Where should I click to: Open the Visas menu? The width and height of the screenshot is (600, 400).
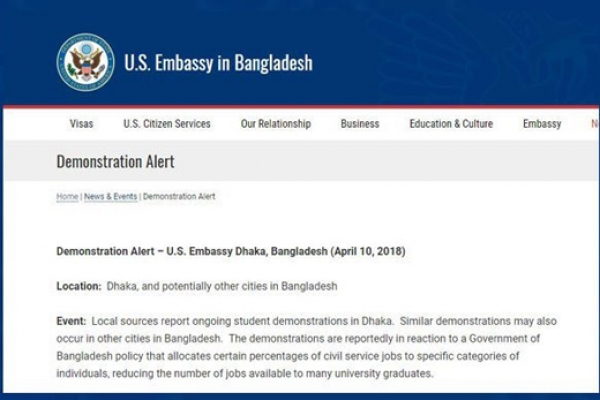81,124
